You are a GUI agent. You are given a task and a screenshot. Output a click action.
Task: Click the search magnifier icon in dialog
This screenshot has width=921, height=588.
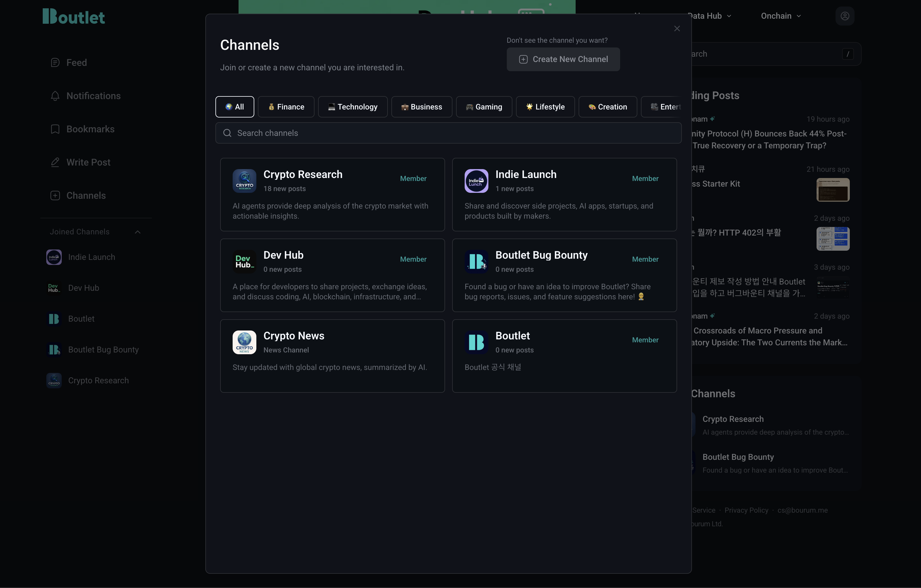[x=227, y=133]
